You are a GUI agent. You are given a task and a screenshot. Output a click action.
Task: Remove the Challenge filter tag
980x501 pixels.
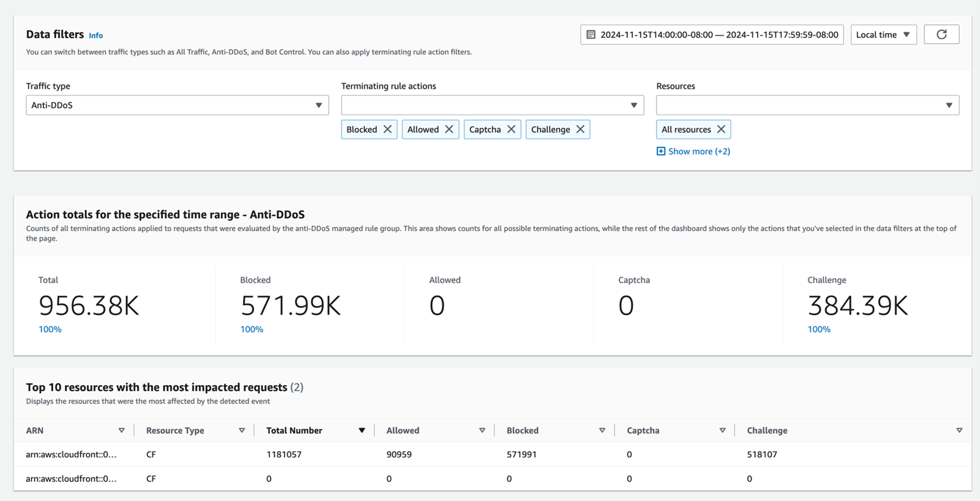(x=581, y=129)
